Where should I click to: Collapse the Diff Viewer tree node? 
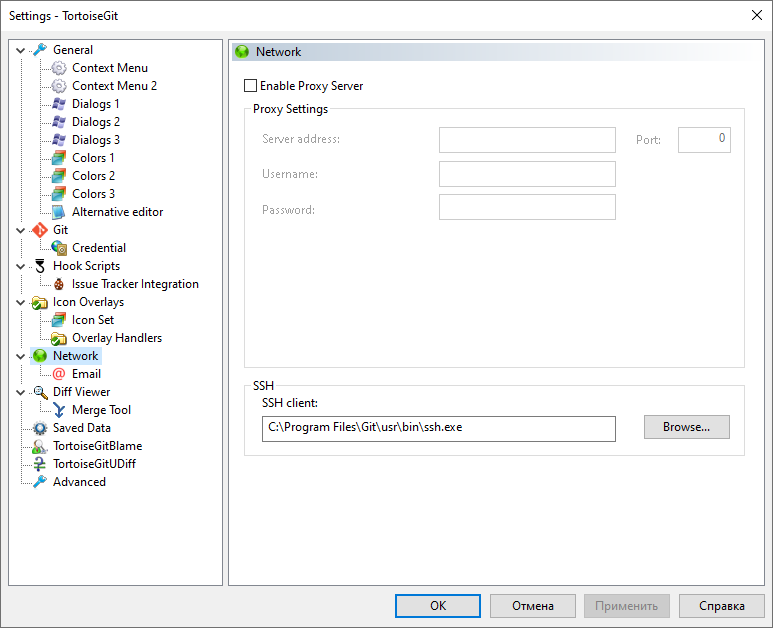coord(21,392)
